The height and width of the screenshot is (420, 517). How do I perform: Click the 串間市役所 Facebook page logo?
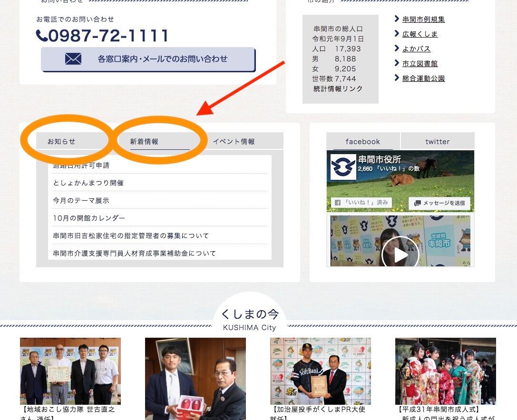343,167
